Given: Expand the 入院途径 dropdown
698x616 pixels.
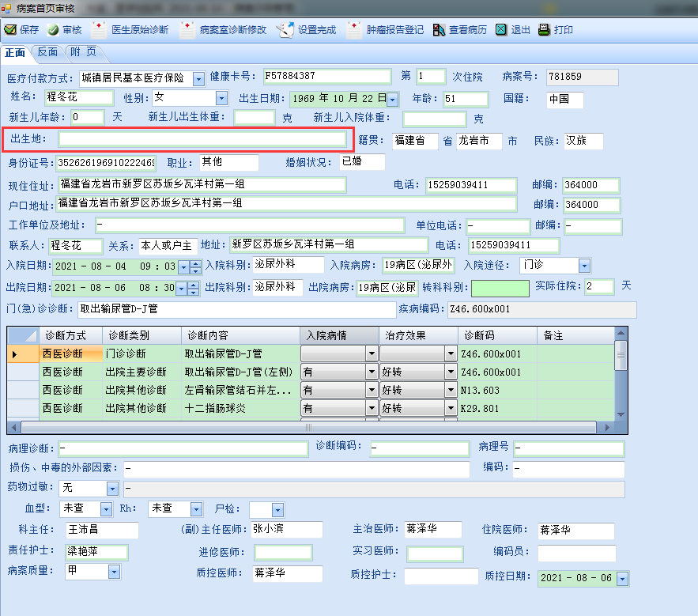Looking at the screenshot, I should 584,266.
